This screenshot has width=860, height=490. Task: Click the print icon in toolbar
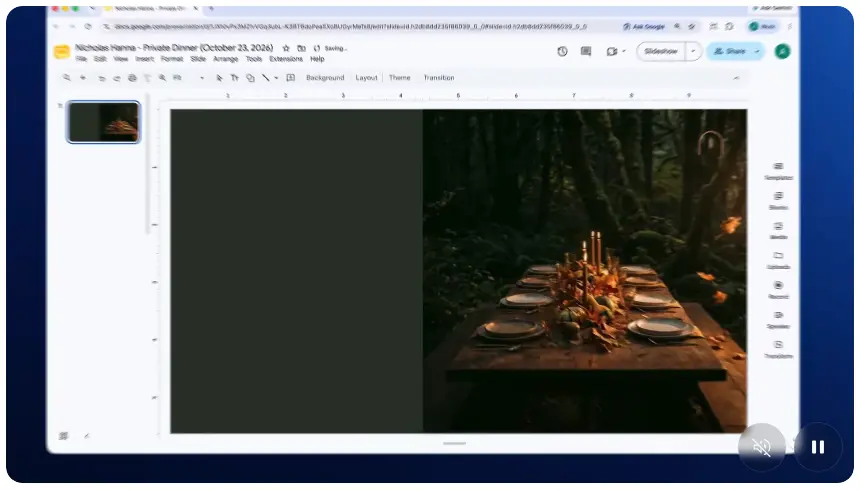132,78
